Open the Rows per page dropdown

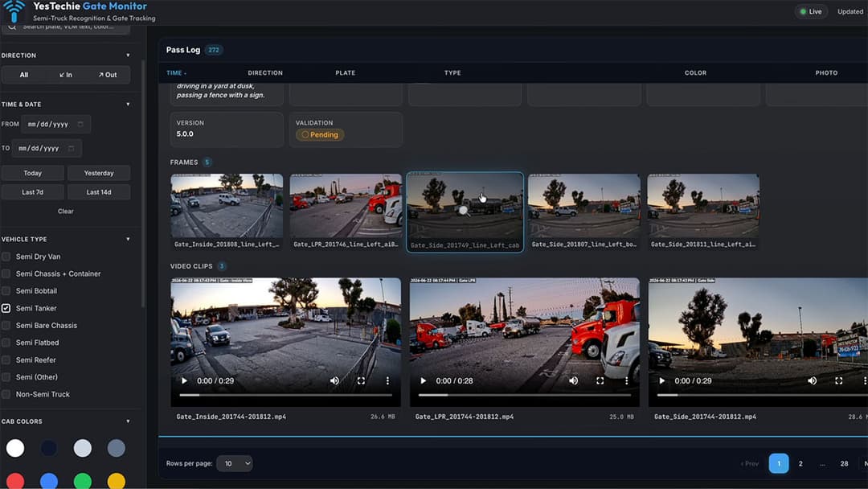pos(235,463)
